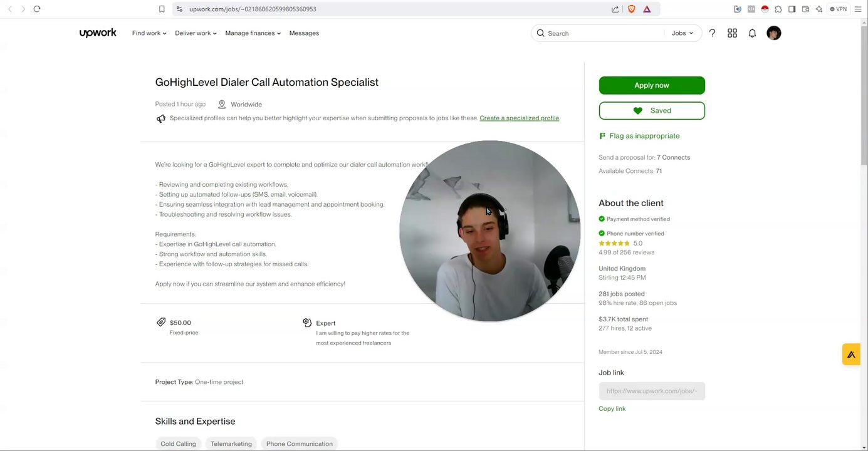Image resolution: width=868 pixels, height=451 pixels.
Task: Open the profile avatar menu
Action: click(x=774, y=33)
